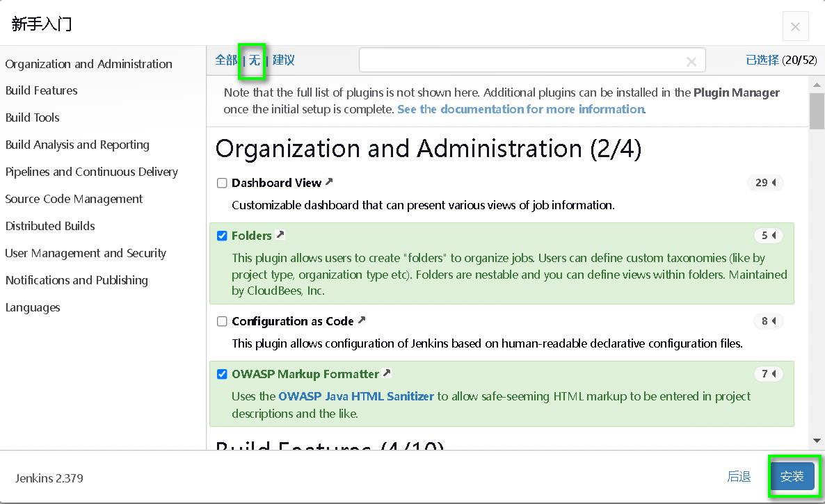
Task: Expand OWASP Markup Formatter dependencies badge 7
Action: (768, 374)
